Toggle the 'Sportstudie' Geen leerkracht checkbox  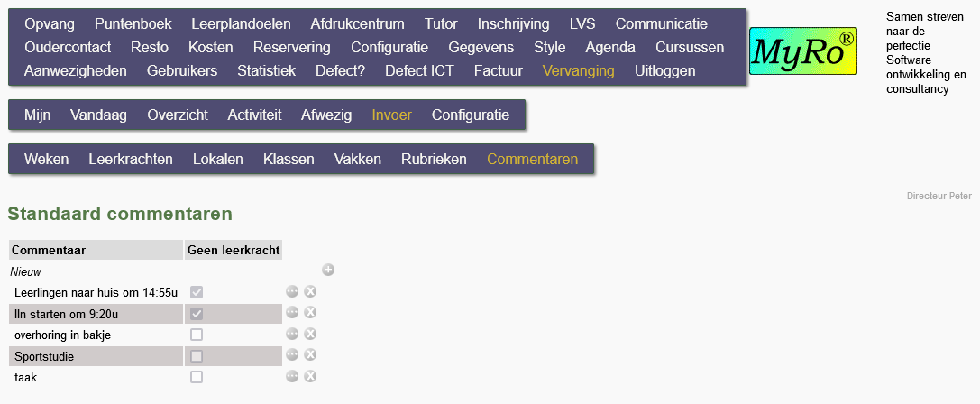(x=197, y=356)
